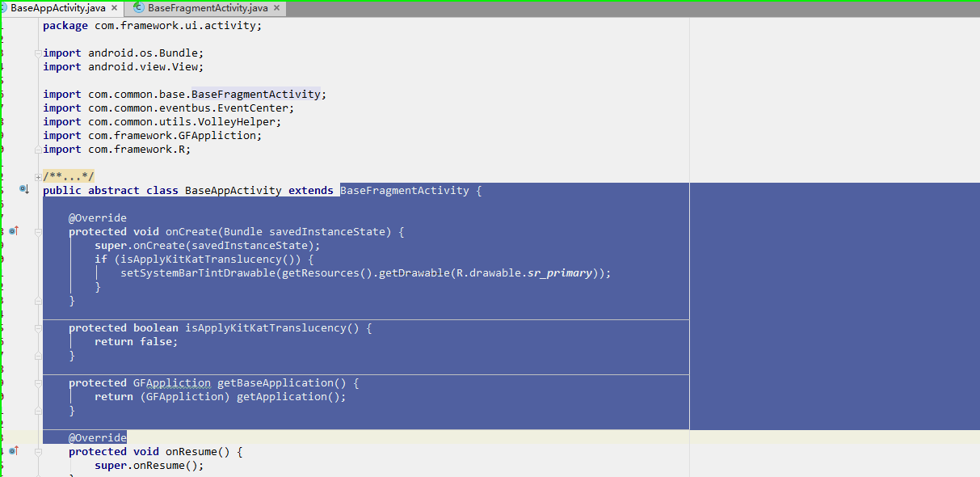This screenshot has height=477, width=980.
Task: Click the @Override annotation above onResume
Action: coord(98,437)
